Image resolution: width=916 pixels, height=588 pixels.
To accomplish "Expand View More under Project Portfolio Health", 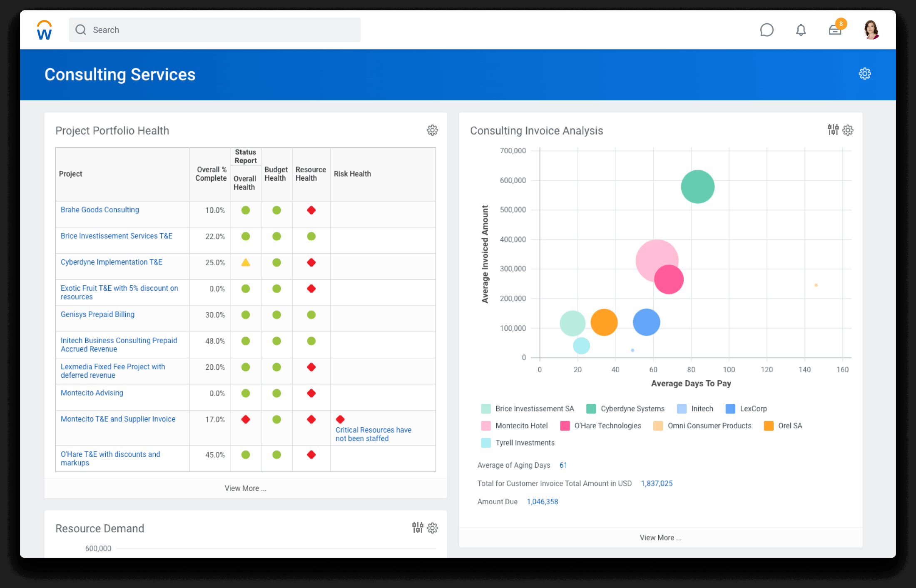I will pyautogui.click(x=245, y=488).
